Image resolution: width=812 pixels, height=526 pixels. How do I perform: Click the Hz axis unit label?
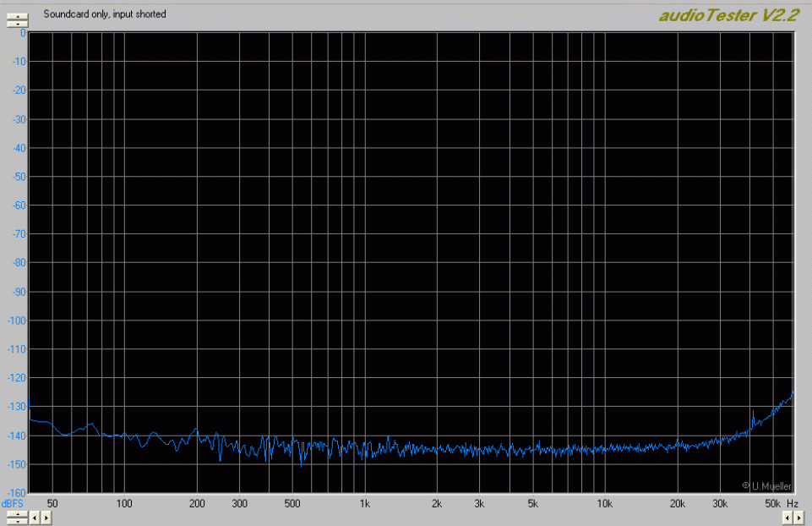point(793,504)
